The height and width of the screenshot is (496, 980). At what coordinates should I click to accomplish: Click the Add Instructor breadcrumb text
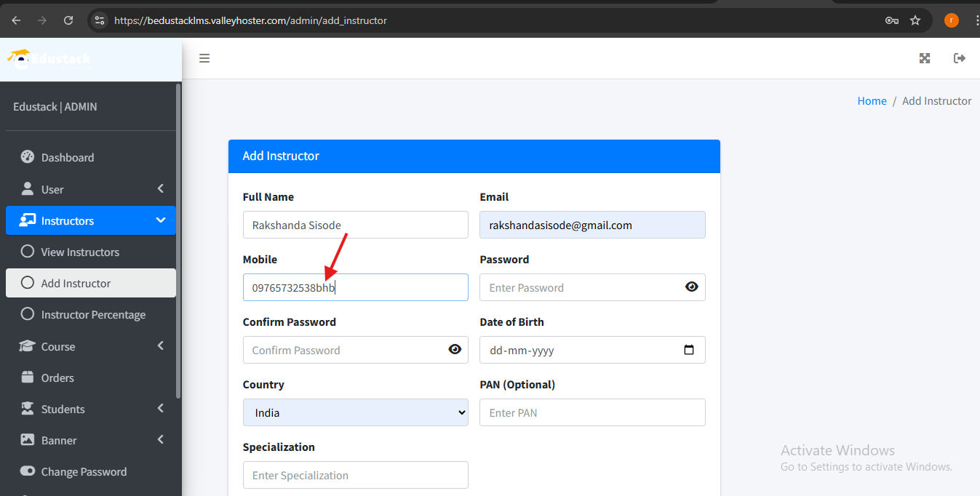(937, 101)
